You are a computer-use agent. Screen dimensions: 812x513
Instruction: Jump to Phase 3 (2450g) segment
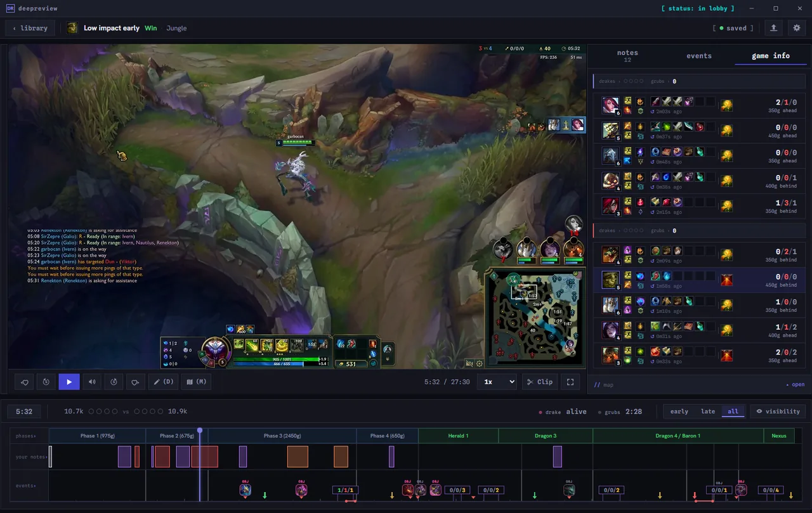click(282, 436)
